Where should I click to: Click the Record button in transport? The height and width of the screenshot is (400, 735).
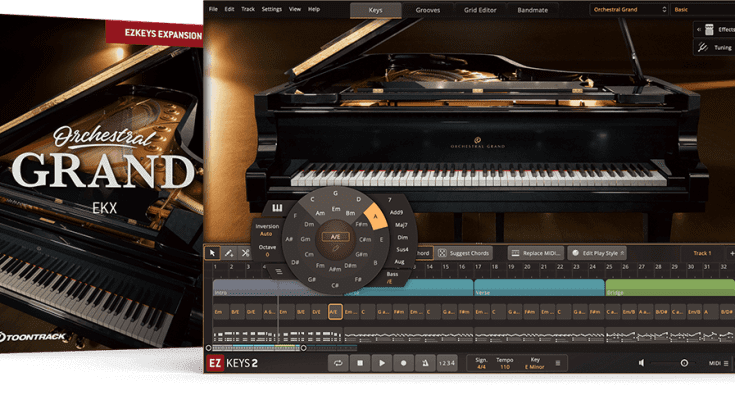[404, 363]
